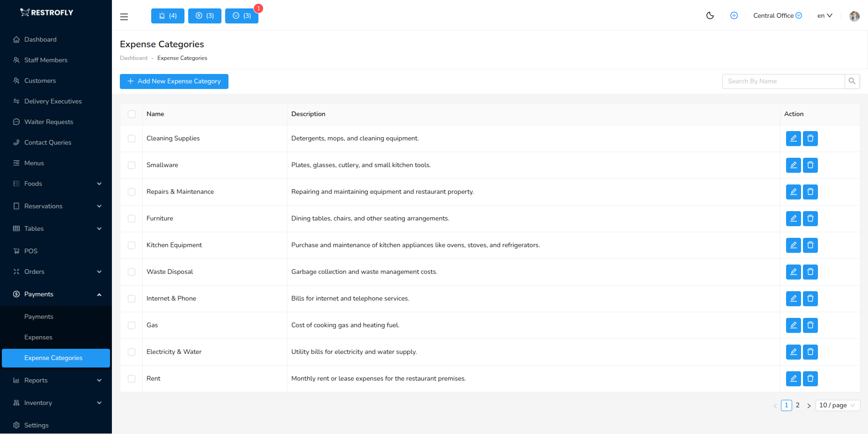Open the 10 / page size dropdown
The width and height of the screenshot is (868, 434).
click(837, 405)
